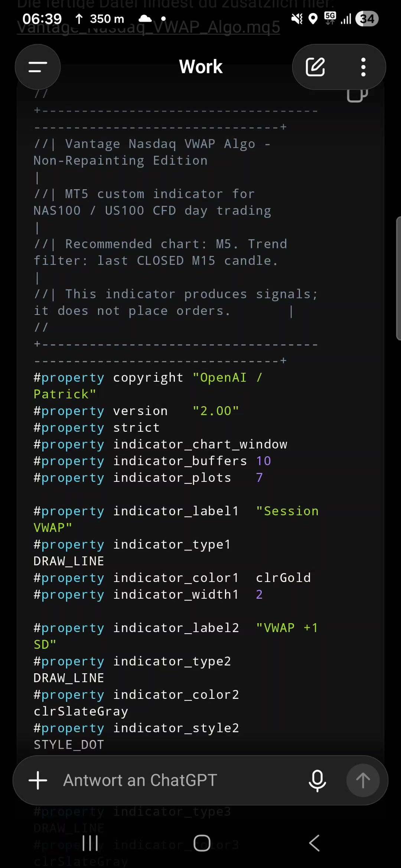Send message with the up arrow button
401x868 pixels.
[x=363, y=780]
